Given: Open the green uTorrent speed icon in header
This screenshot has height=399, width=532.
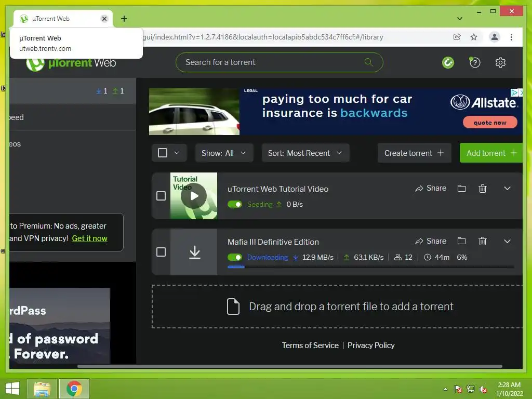Looking at the screenshot, I should (x=448, y=62).
